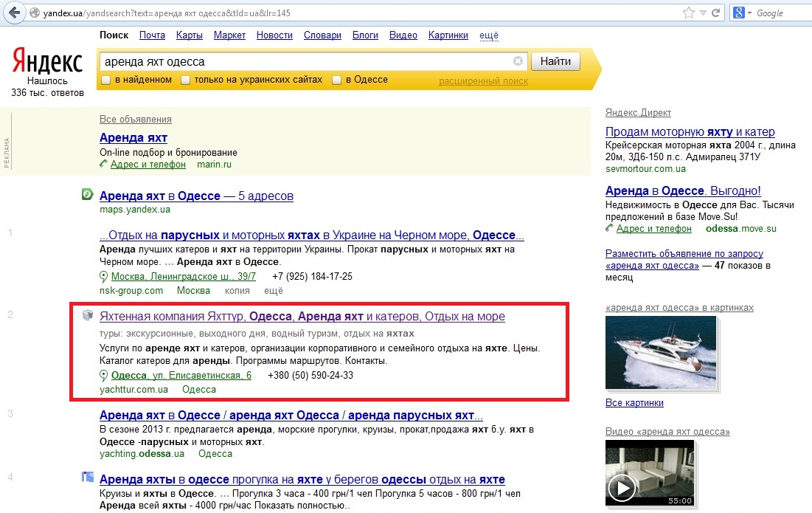
Task: Expand the 'ещё' services menu
Action: click(489, 35)
